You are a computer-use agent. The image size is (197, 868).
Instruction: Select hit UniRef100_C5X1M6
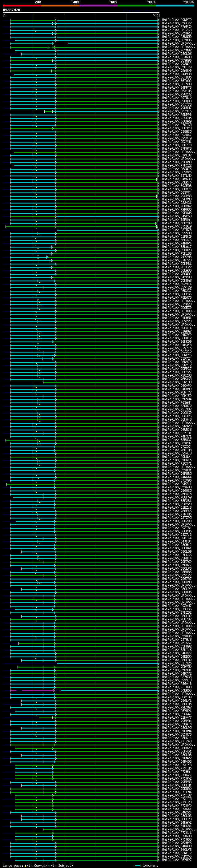click(x=177, y=91)
